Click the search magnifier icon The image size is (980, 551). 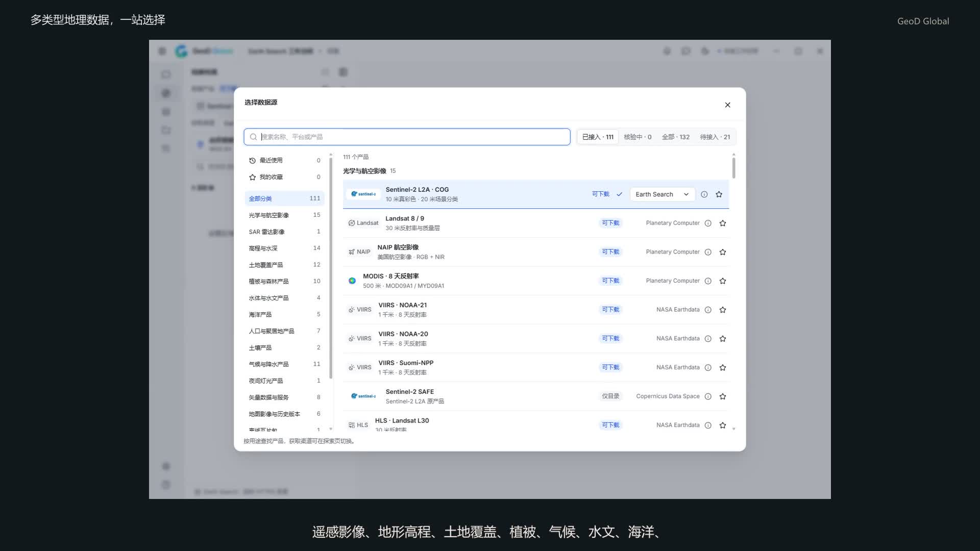tap(253, 137)
